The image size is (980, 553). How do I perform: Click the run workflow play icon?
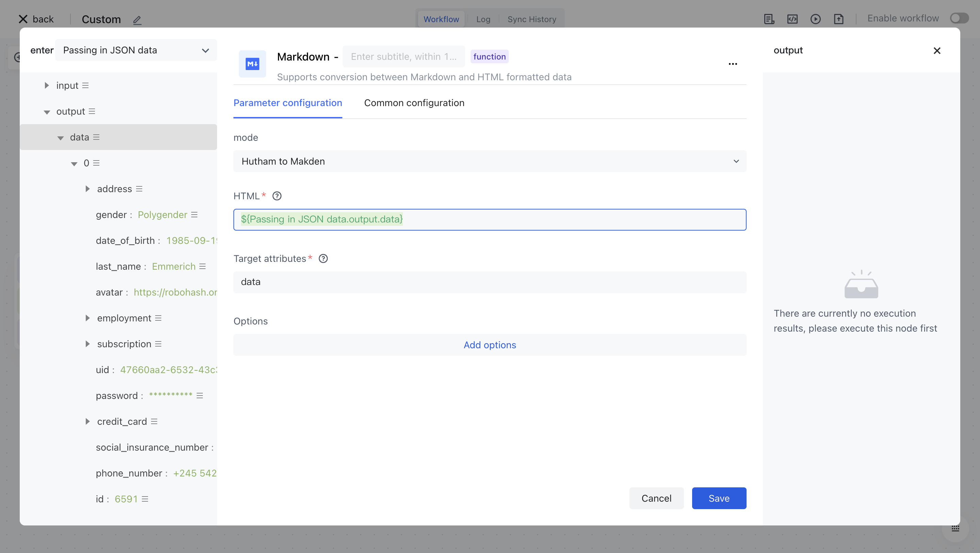point(815,19)
